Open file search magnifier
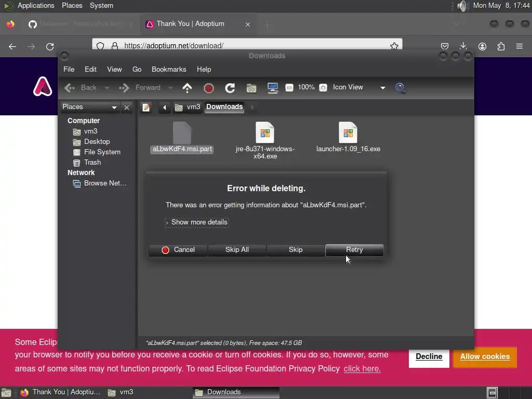 point(400,88)
